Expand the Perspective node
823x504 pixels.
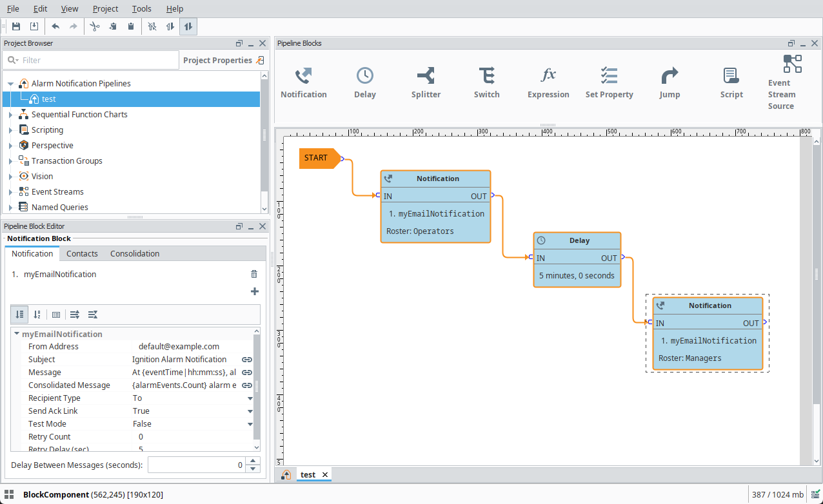[x=10, y=146]
